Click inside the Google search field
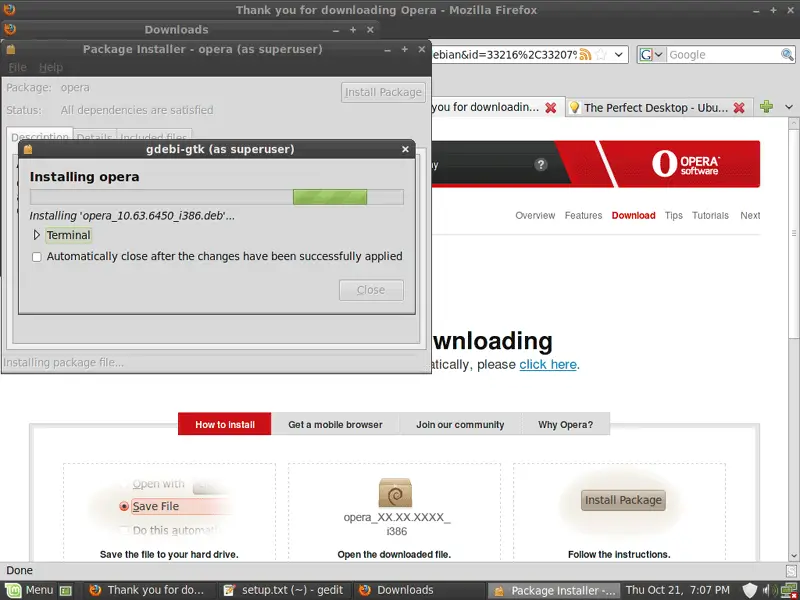This screenshot has height=600, width=800. tap(723, 55)
